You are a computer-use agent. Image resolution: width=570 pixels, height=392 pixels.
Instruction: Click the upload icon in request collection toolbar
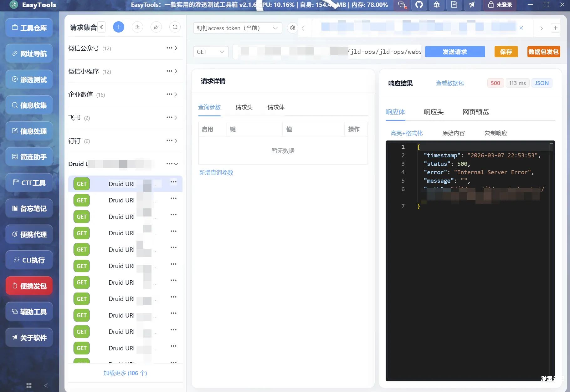137,27
